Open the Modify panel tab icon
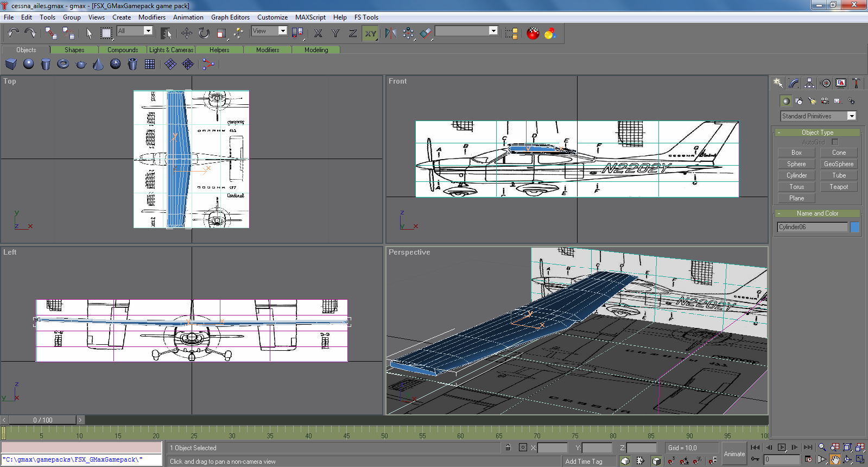 tap(794, 83)
